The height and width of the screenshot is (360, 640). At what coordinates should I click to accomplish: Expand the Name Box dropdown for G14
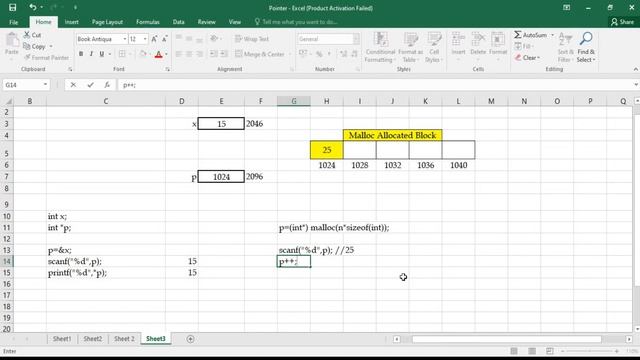tap(45, 85)
